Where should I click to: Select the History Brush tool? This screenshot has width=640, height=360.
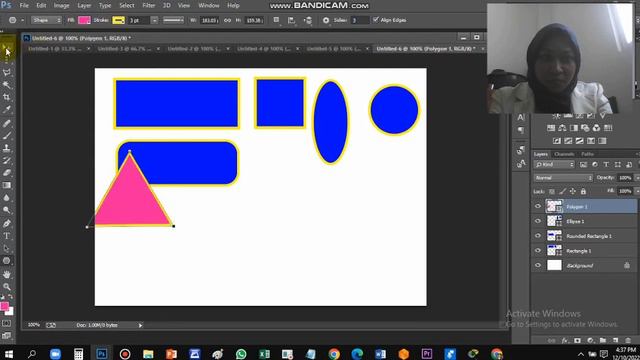[7, 160]
